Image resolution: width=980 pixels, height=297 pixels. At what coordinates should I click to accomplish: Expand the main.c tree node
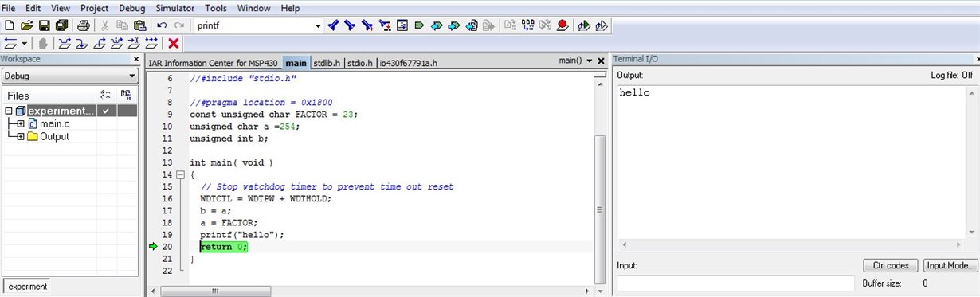click(21, 124)
